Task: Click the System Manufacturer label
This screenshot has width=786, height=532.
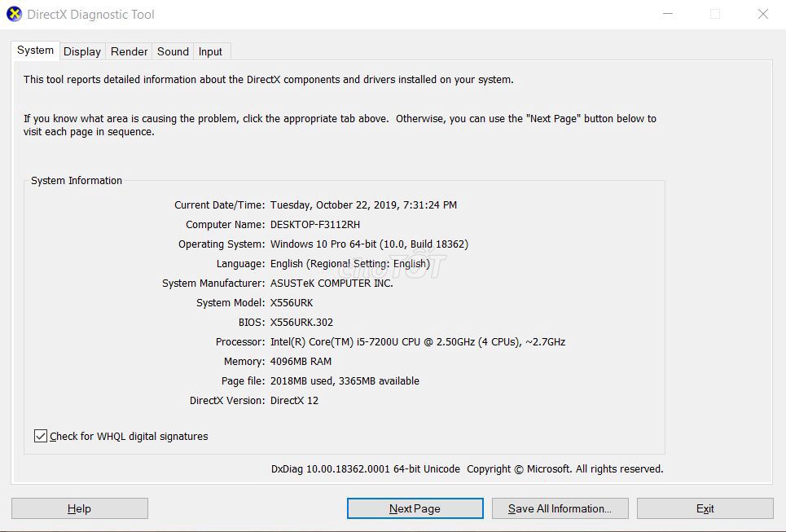Action: (213, 284)
